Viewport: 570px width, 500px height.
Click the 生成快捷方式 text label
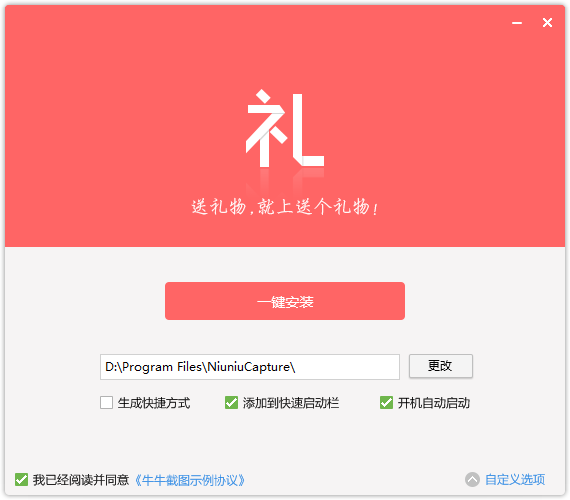click(x=154, y=403)
